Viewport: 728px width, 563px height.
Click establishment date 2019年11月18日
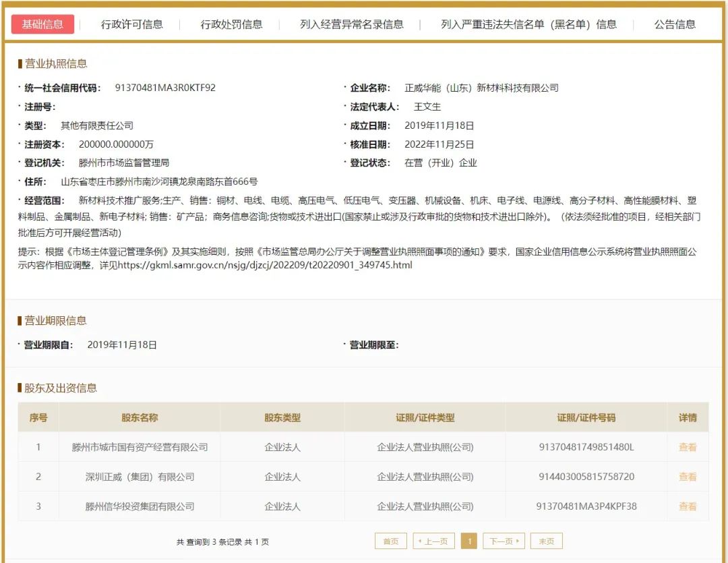(x=439, y=125)
